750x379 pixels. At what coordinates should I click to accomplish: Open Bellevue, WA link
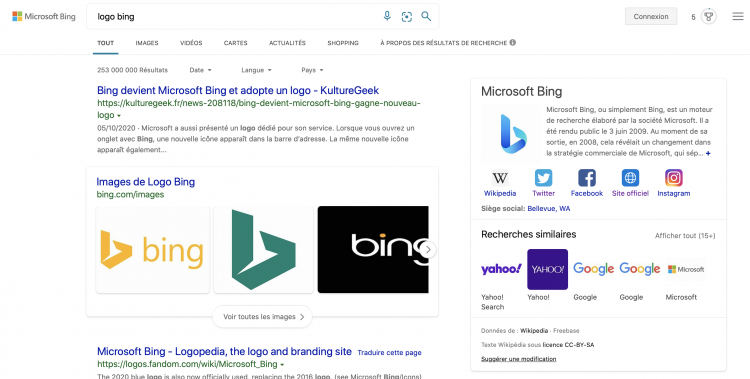(x=549, y=209)
